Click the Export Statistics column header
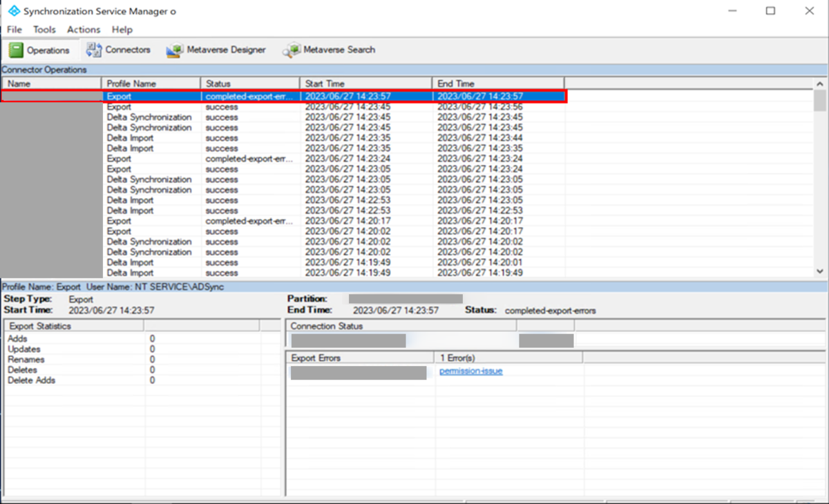 [x=74, y=326]
